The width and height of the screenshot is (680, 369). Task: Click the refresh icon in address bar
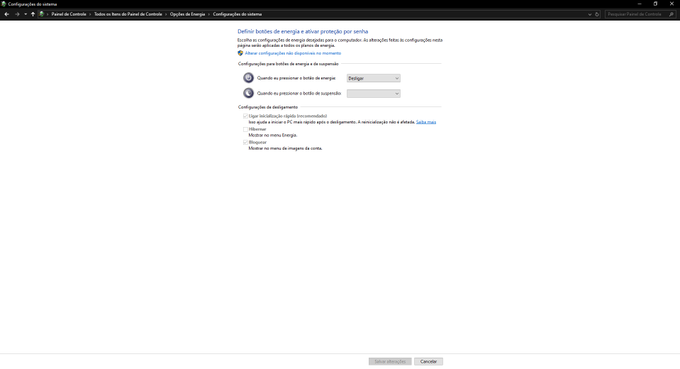(597, 14)
